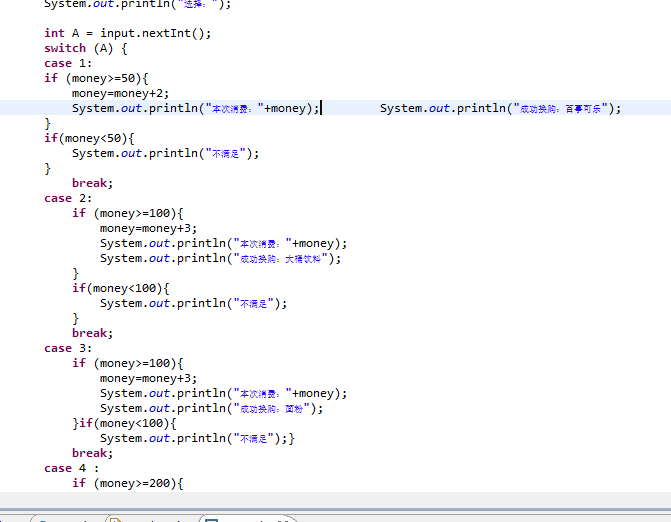
Task: Click 'if (money>=100){' under case 2
Action: [128, 214]
